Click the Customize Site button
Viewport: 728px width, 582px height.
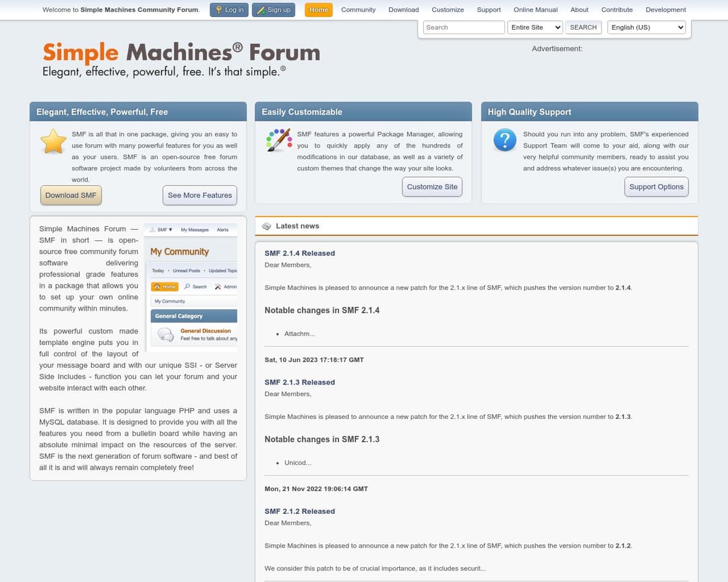(432, 187)
